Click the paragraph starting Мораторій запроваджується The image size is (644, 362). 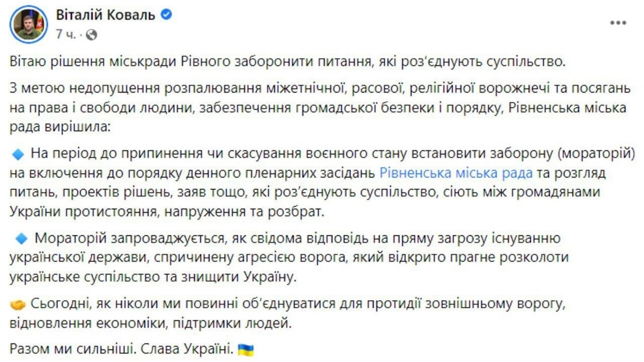click(289, 257)
